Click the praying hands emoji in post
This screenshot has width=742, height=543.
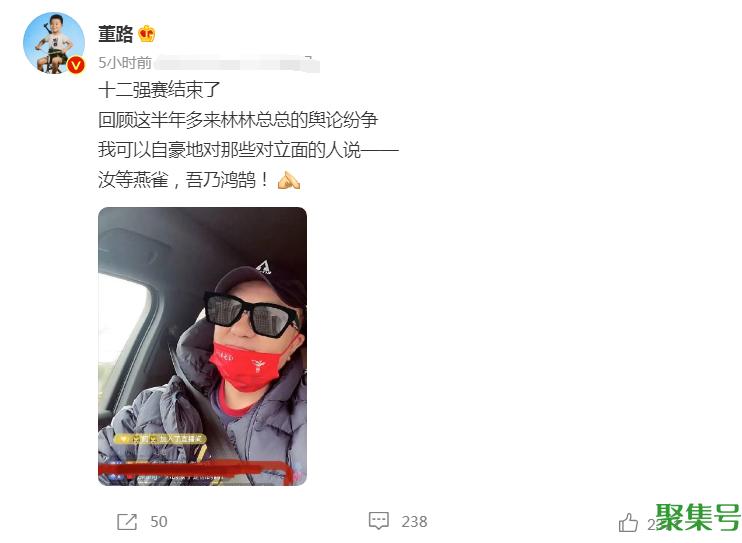click(x=289, y=180)
